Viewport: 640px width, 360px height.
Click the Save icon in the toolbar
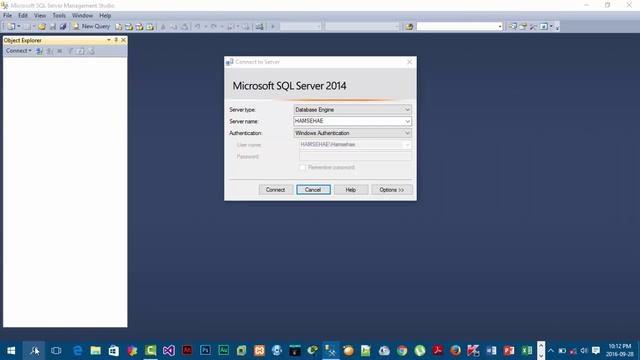[53, 27]
